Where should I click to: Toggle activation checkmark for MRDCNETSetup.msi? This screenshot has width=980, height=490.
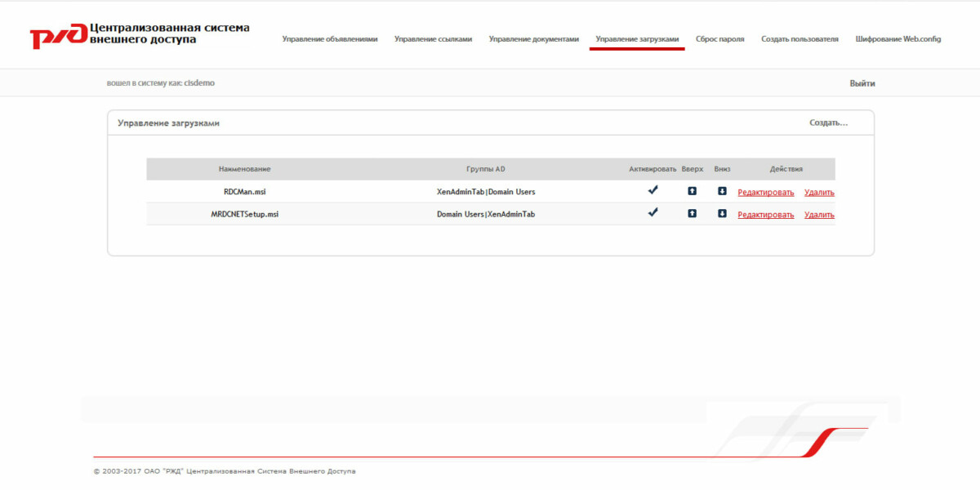(x=652, y=212)
